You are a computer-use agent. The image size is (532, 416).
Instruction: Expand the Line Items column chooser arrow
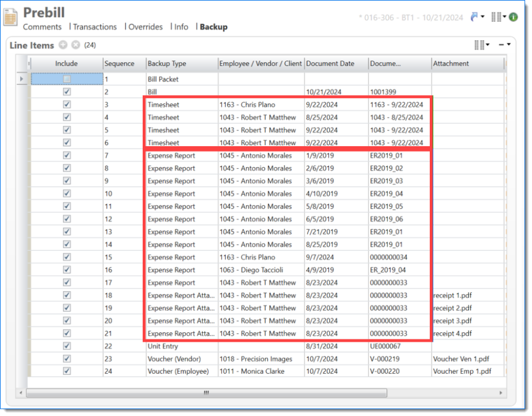[x=488, y=45]
